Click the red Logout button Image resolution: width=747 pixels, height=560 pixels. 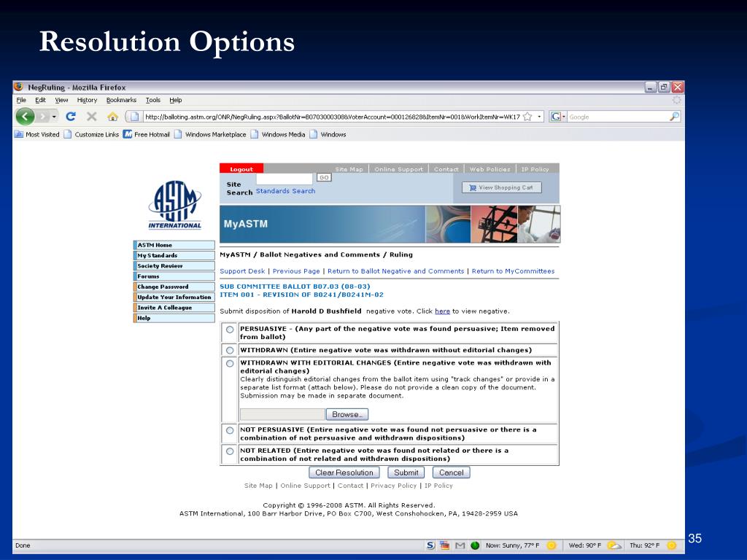coord(241,169)
